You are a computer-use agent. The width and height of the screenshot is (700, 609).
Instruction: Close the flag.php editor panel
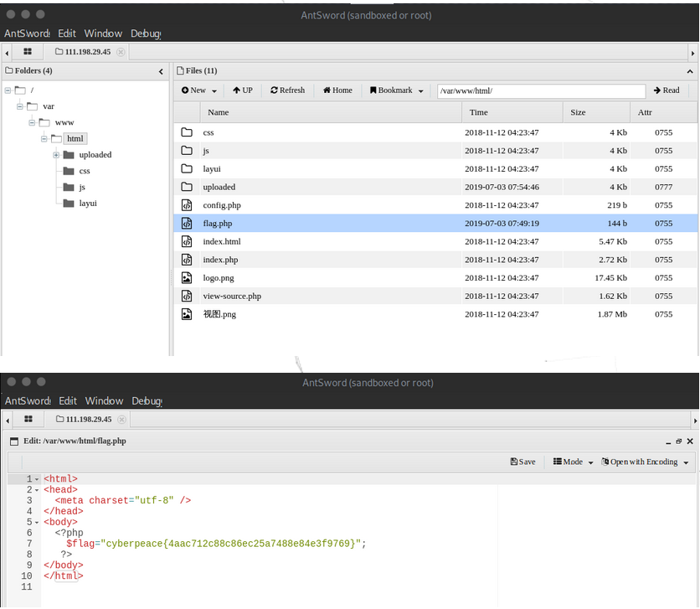tap(690, 441)
